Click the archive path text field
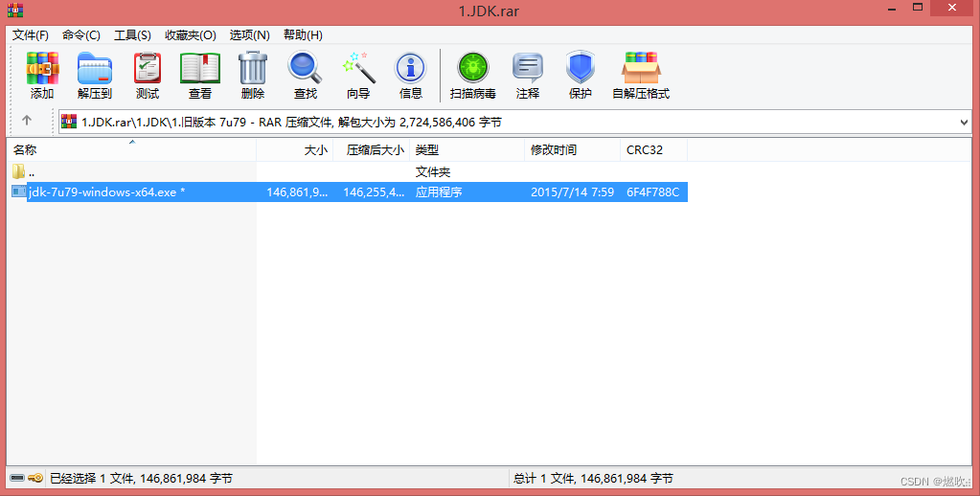Image resolution: width=980 pixels, height=496 pixels. click(x=515, y=122)
